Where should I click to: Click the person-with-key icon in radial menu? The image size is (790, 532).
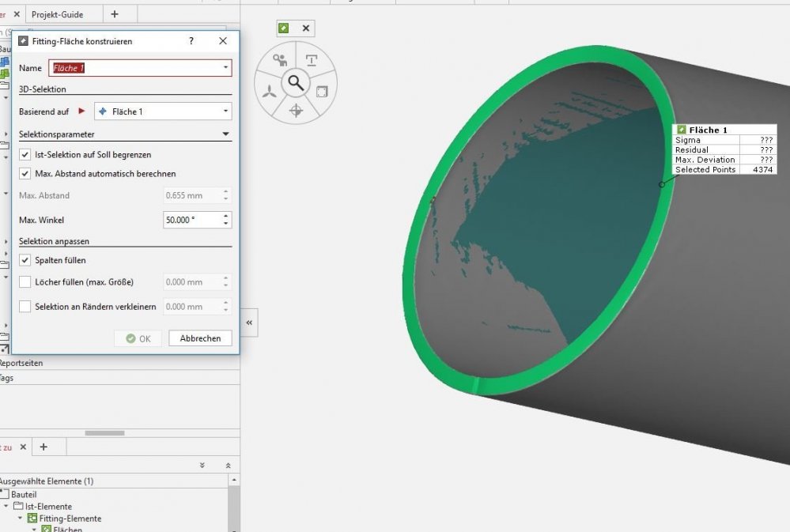279,59
